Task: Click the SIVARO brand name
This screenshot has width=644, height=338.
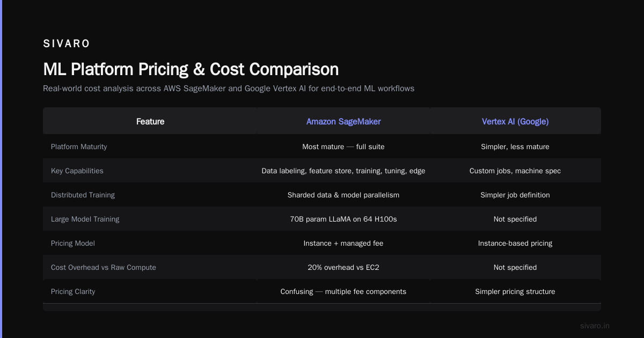Action: (x=67, y=43)
